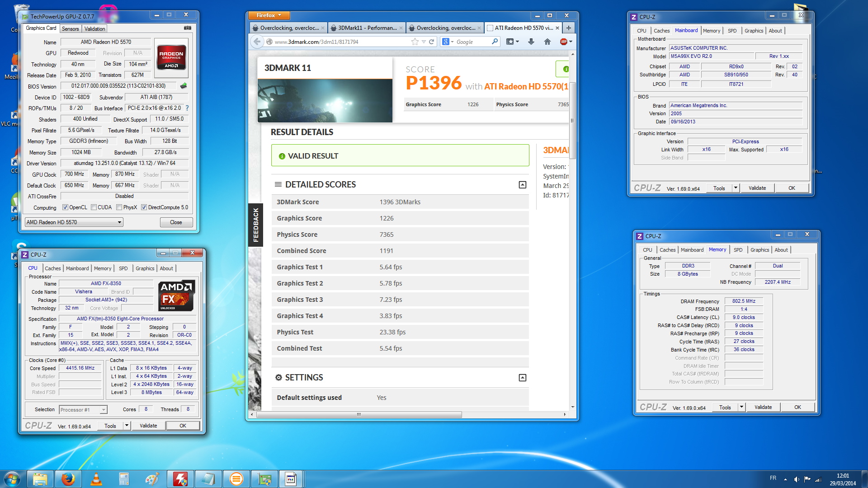Bookmark page with the star icon
The width and height of the screenshot is (868, 488).
(x=415, y=42)
